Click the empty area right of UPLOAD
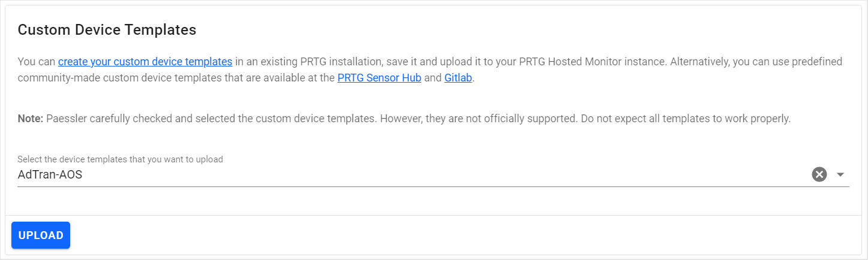Image resolution: width=868 pixels, height=260 pixels. coord(420,235)
